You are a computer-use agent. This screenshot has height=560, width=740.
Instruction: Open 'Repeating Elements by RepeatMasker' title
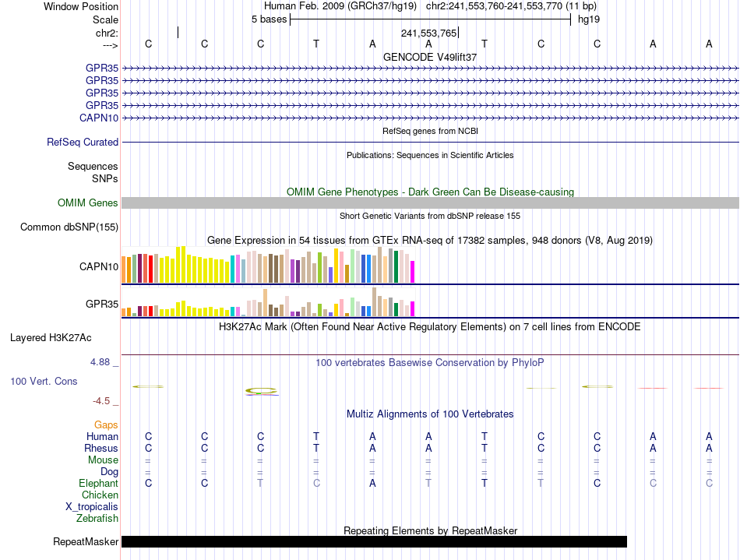pyautogui.click(x=430, y=530)
